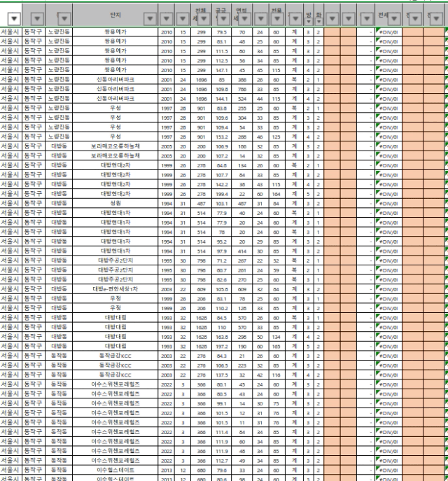448x481 pixels.
Task: Open filter dropdown of the dash-filled column before 전세
Action: click(367, 19)
